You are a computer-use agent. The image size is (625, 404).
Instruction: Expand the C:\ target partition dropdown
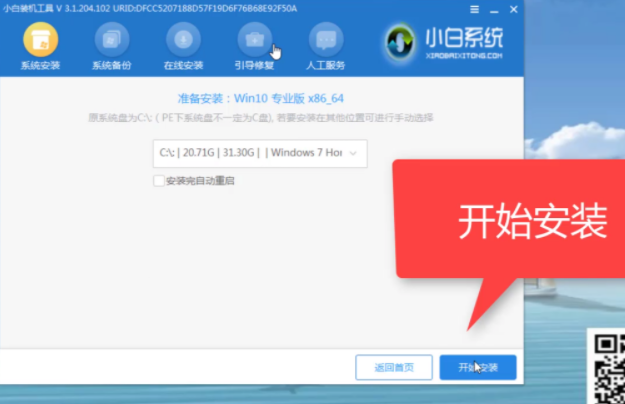(x=260, y=153)
